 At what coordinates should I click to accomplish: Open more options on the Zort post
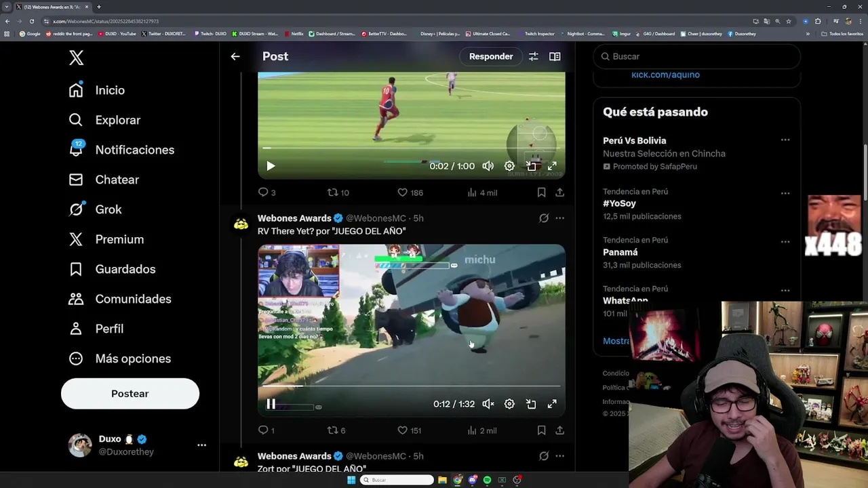click(559, 456)
